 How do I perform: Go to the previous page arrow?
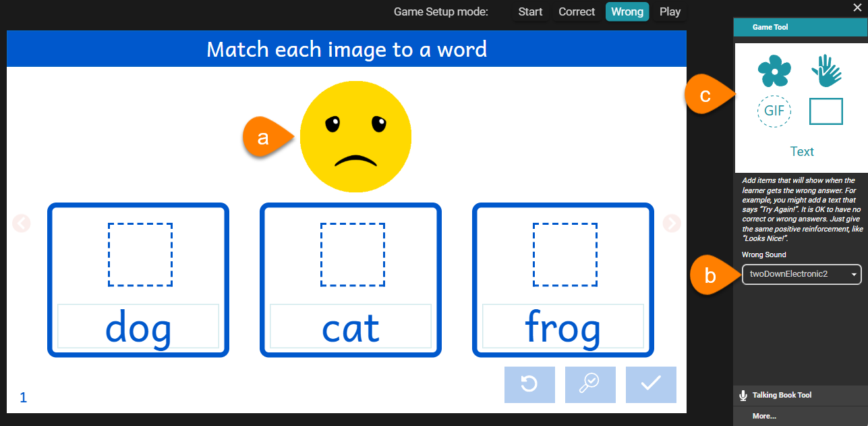point(21,223)
